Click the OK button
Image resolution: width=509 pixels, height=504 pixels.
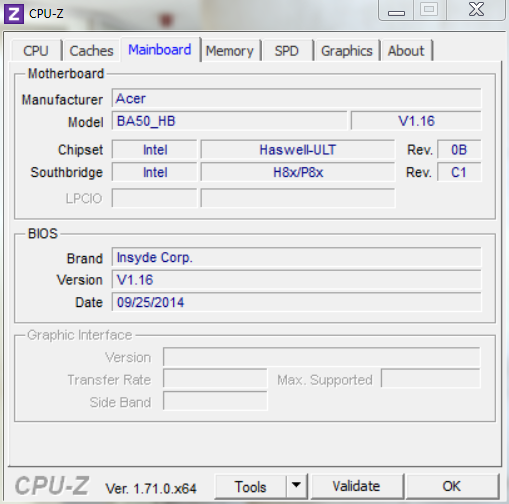coord(452,487)
